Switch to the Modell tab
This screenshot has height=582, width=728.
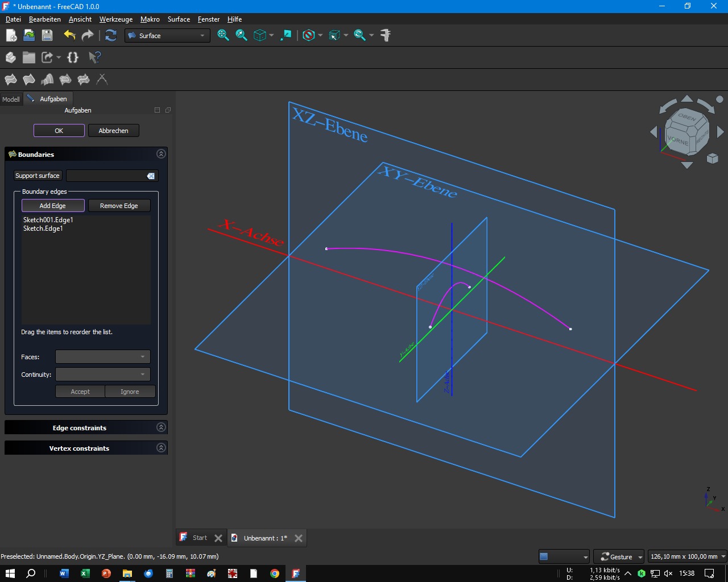tap(11, 99)
